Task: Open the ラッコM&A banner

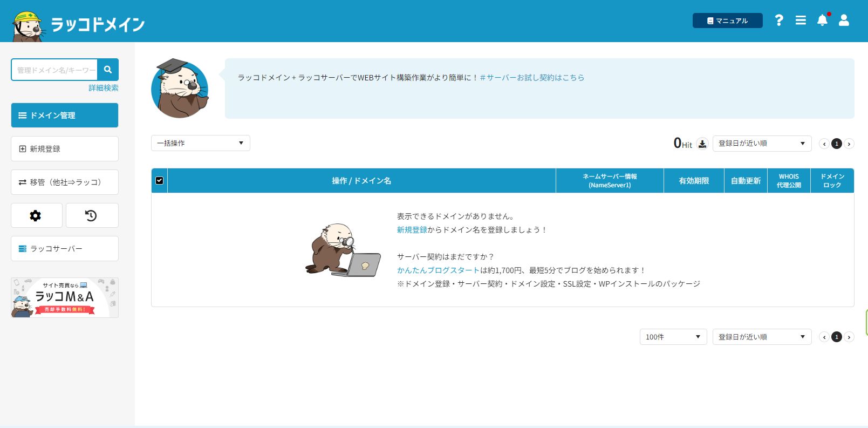Action: click(65, 297)
